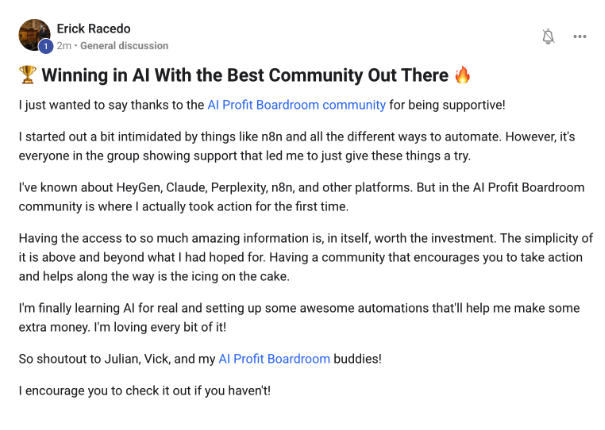Toggle the bell notification icon for this post
605x430 pixels.
click(548, 36)
